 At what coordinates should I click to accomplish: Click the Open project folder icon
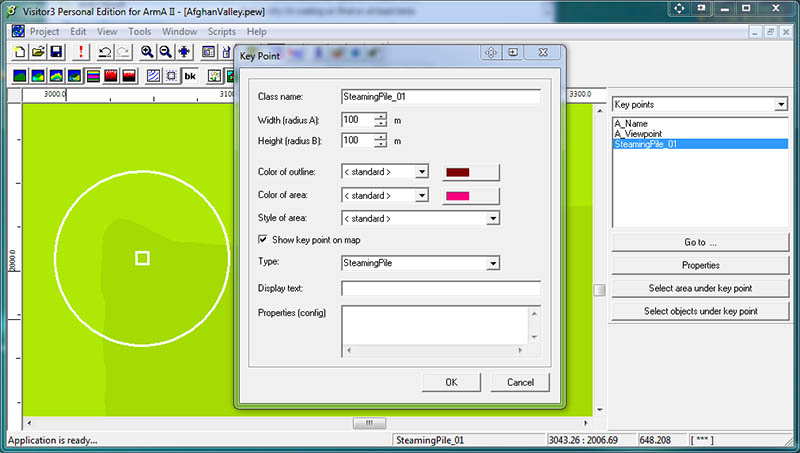click(x=37, y=51)
